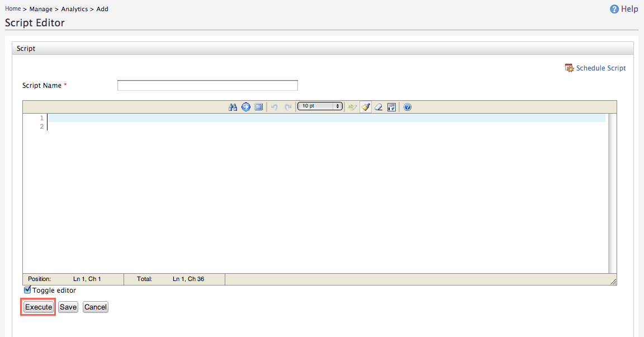Click the 'Add' breadcrumb text
This screenshot has height=337, width=644.
(102, 9)
